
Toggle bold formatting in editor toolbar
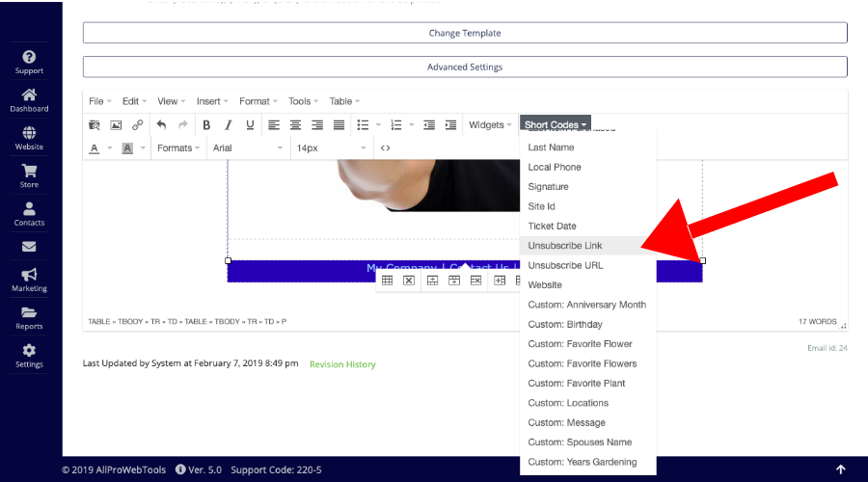pos(206,125)
